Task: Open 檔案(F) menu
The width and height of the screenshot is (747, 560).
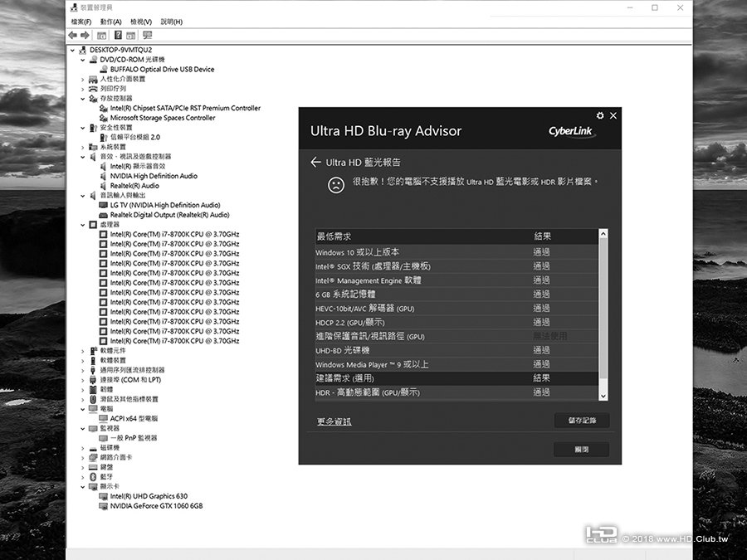Action: point(81,22)
